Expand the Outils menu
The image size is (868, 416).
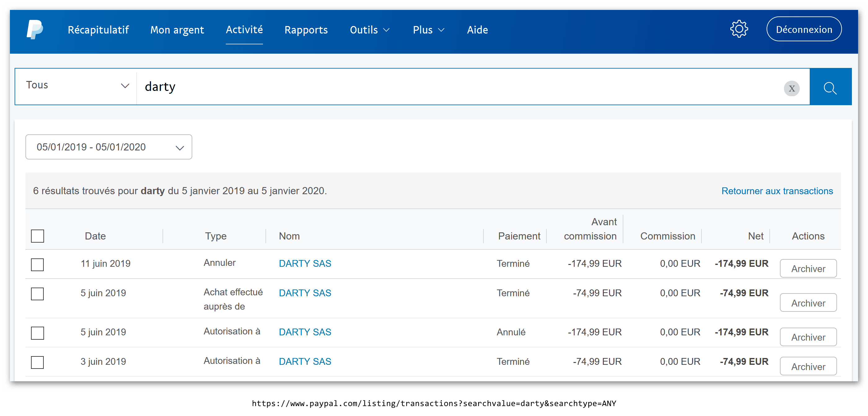[370, 30]
